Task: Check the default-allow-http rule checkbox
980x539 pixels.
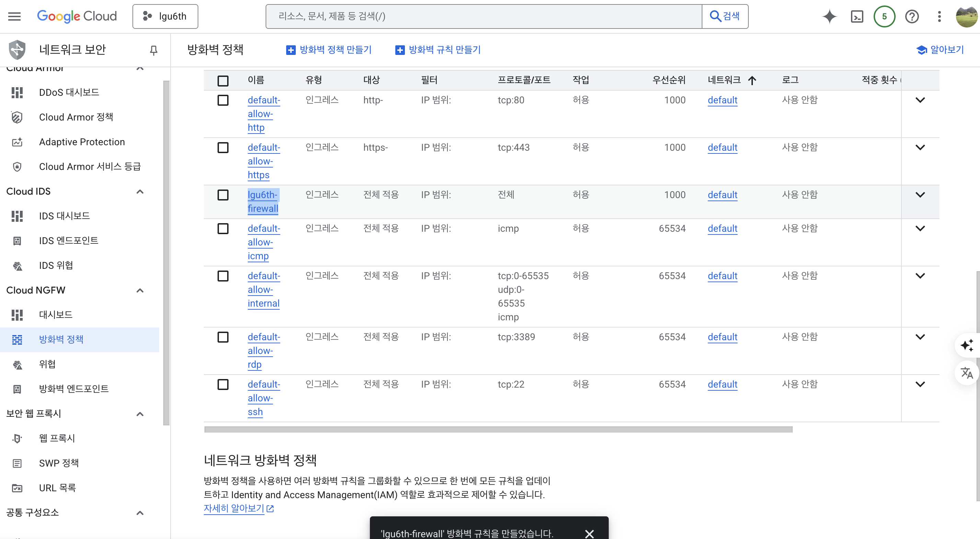Action: coord(223,100)
